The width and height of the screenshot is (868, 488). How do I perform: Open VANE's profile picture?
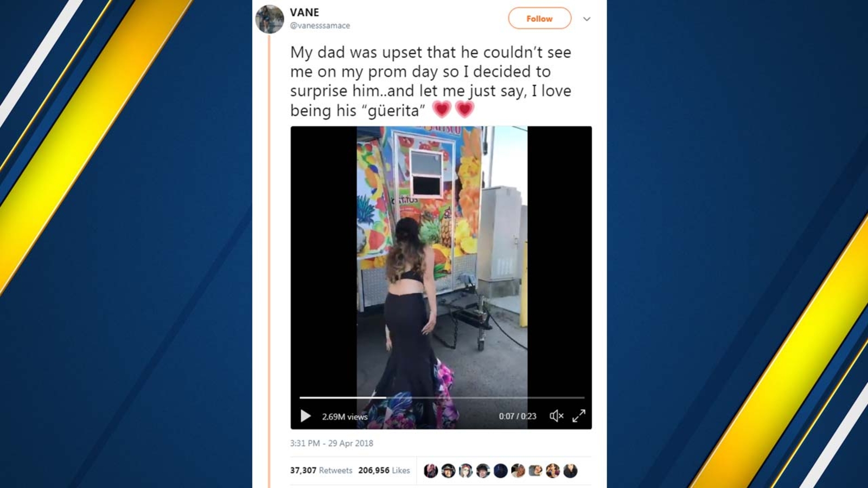tap(270, 19)
